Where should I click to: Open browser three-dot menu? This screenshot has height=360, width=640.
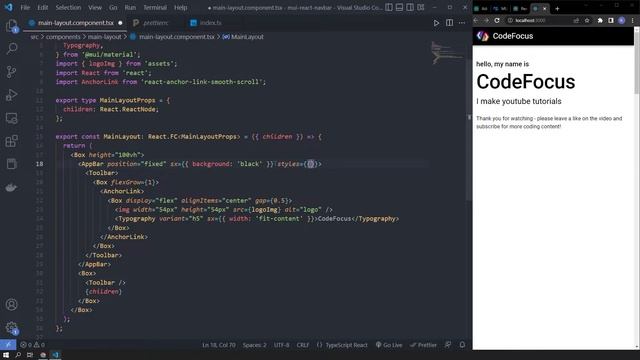click(x=633, y=20)
